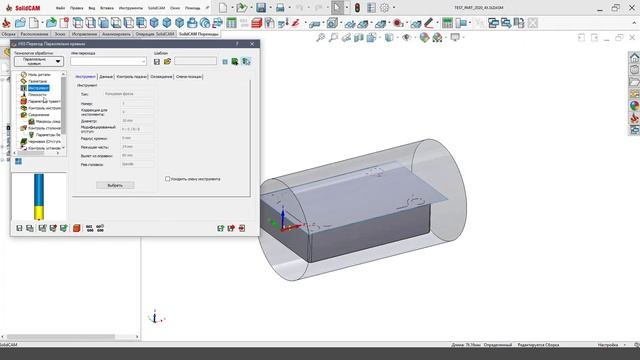Switch to the Сборка ribbon tab

9,34
